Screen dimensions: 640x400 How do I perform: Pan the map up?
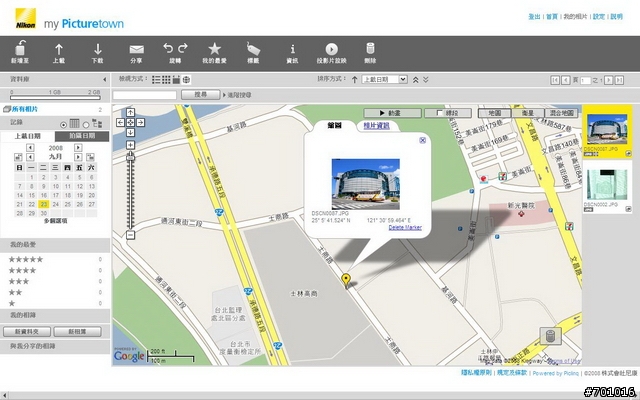point(130,112)
